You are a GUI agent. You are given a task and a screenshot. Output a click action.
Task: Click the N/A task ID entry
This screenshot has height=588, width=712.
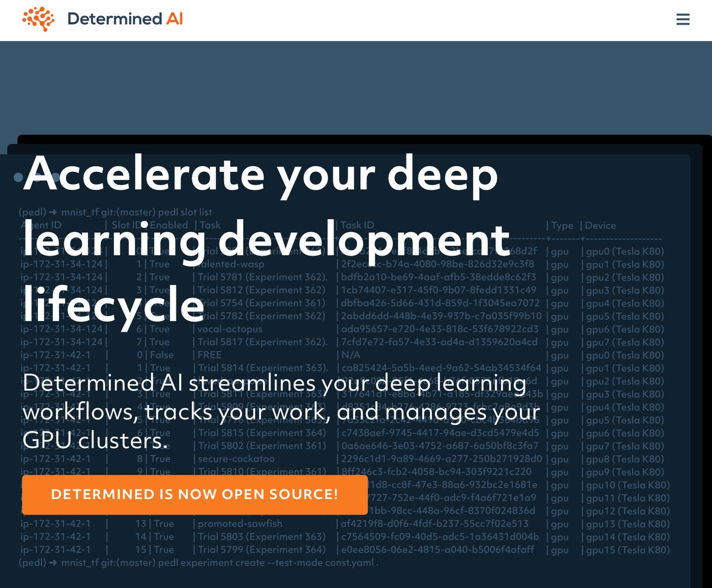(350, 355)
